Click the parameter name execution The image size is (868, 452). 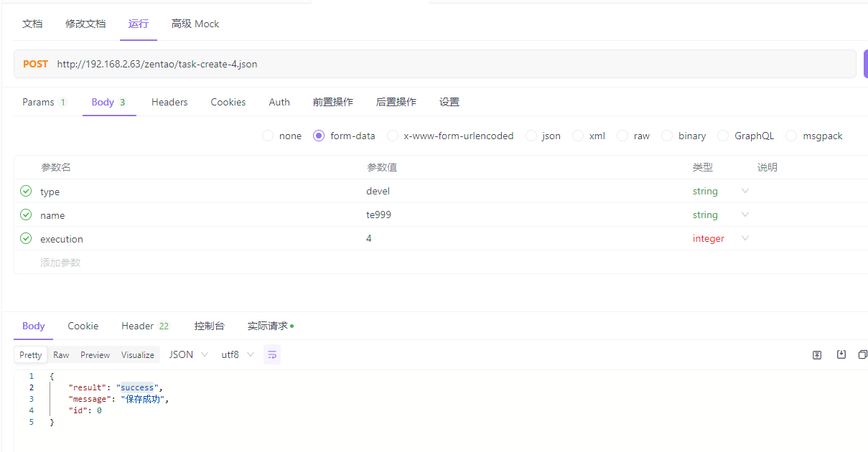62,239
